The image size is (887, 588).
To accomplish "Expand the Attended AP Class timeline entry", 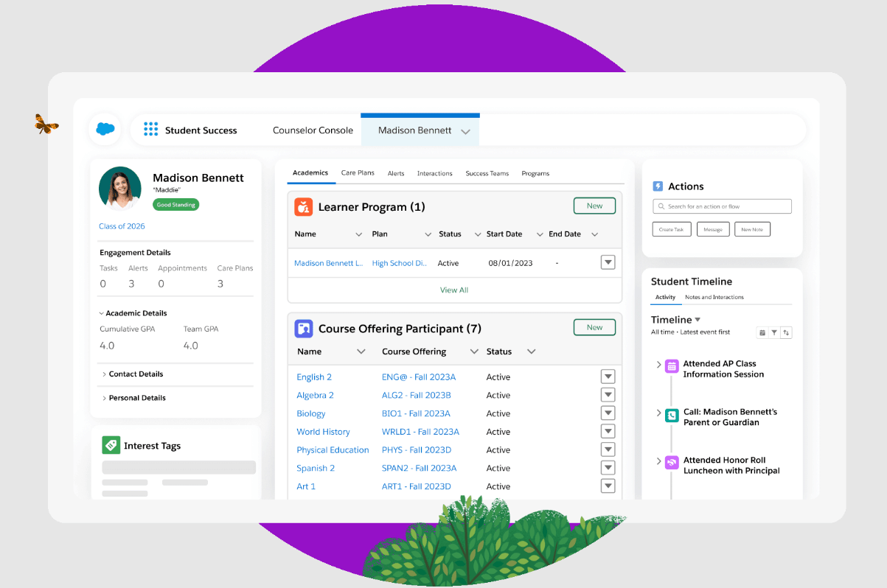I will (658, 365).
